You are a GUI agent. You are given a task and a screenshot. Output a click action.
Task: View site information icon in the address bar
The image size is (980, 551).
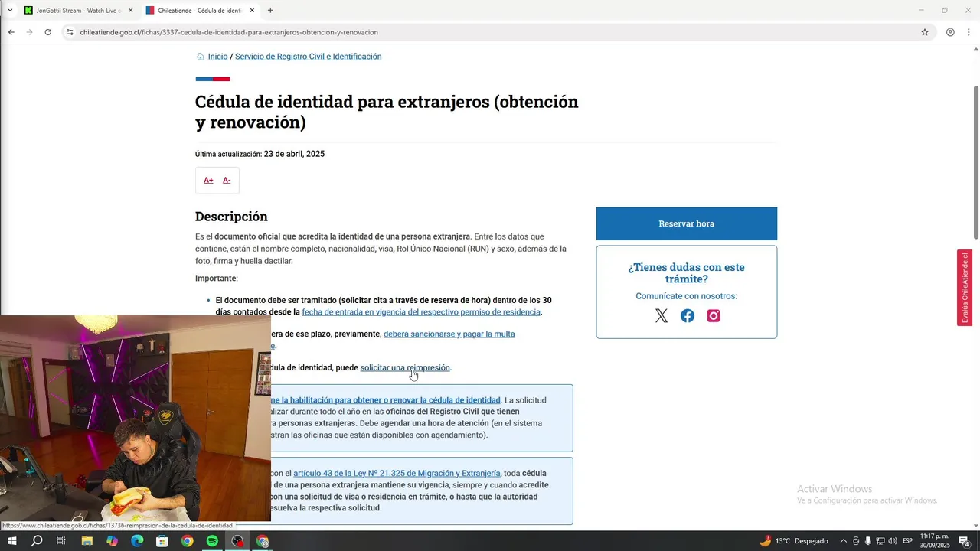(x=70, y=32)
